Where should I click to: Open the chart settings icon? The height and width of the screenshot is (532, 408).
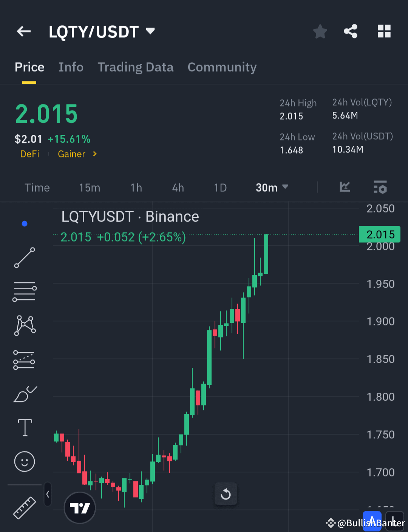[x=380, y=187]
